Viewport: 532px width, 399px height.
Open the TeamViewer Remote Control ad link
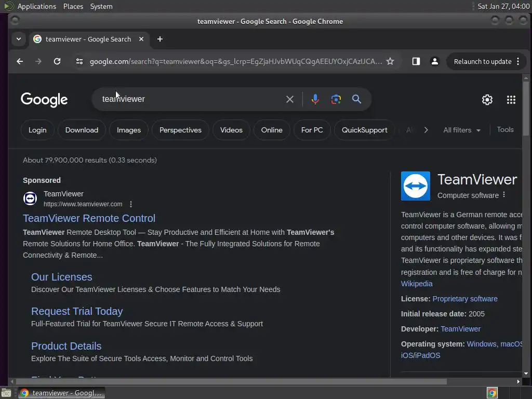[x=89, y=218]
